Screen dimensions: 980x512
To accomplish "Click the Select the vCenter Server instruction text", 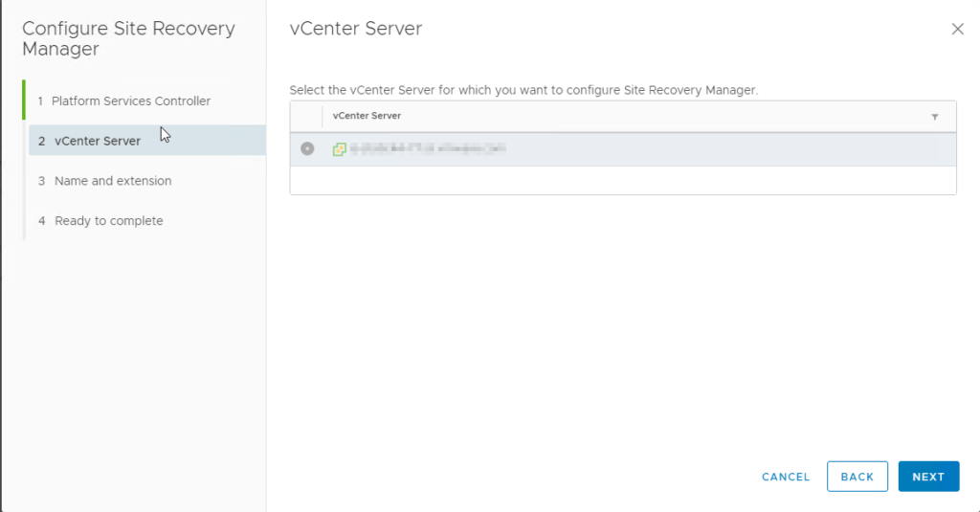I will (523, 90).
